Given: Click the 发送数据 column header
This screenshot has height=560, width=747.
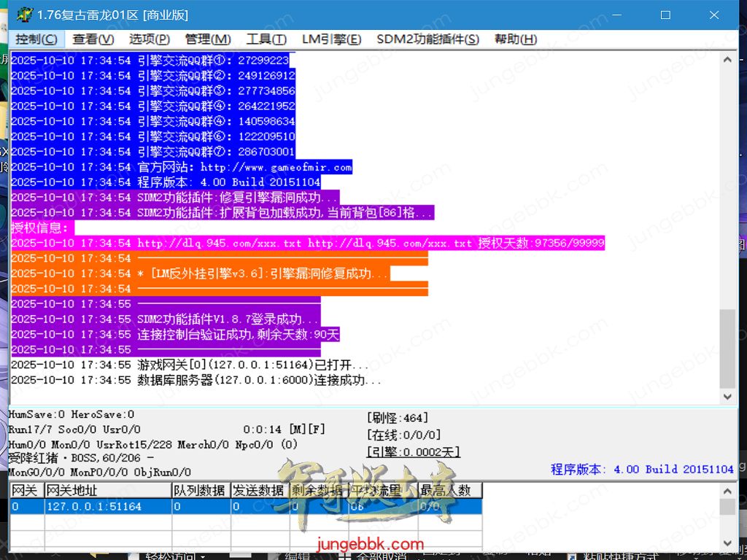Looking at the screenshot, I should click(x=258, y=491).
